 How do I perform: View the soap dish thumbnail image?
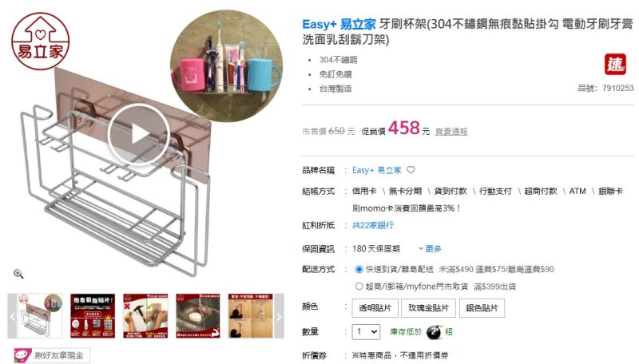(198, 316)
